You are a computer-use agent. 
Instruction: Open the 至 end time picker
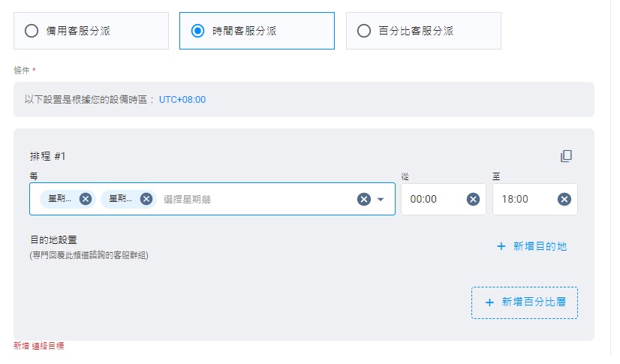pyautogui.click(x=522, y=199)
